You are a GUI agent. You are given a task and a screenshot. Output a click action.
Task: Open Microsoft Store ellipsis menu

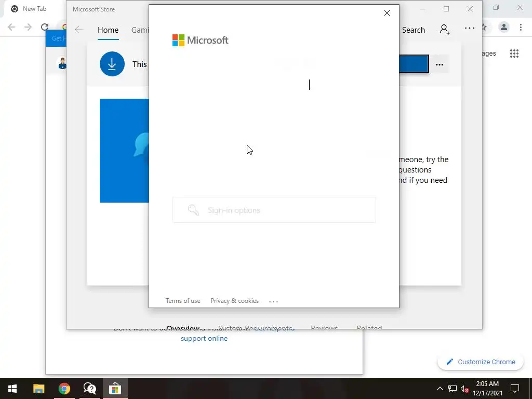(x=470, y=28)
